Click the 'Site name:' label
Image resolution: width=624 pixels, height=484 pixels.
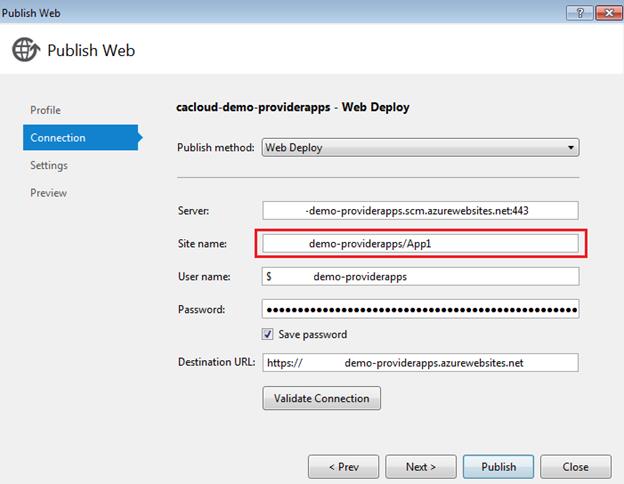pyautogui.click(x=202, y=244)
